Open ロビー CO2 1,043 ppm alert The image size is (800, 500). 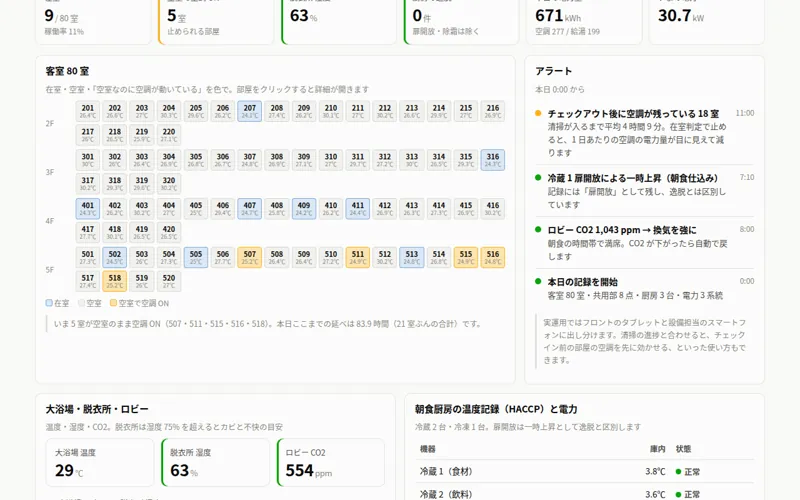644,243
